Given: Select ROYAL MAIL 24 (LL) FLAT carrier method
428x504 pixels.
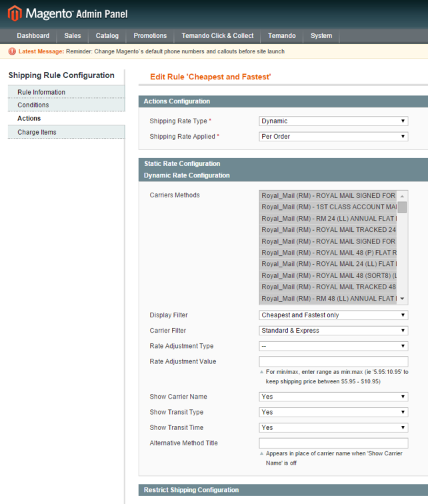Looking at the screenshot, I should point(328,264).
